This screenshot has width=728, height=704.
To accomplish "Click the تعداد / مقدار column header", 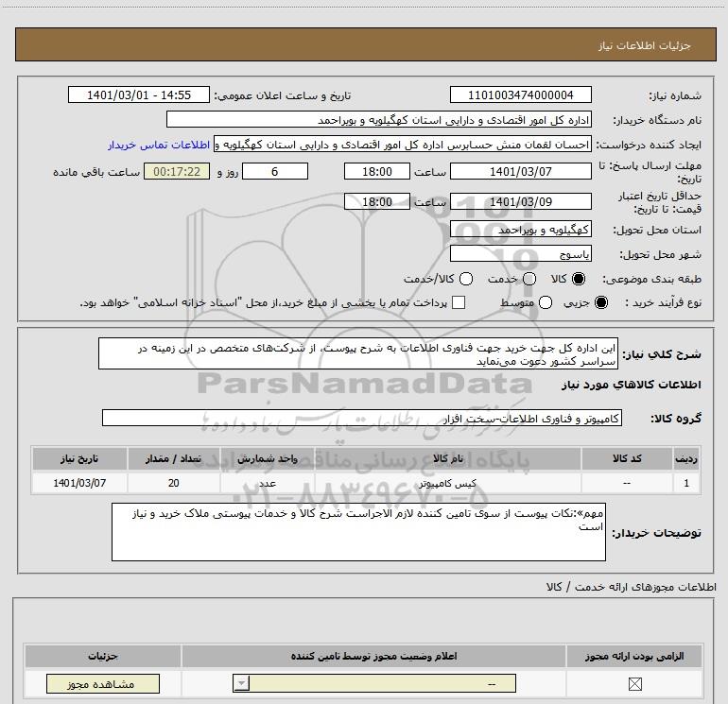I will [174, 459].
